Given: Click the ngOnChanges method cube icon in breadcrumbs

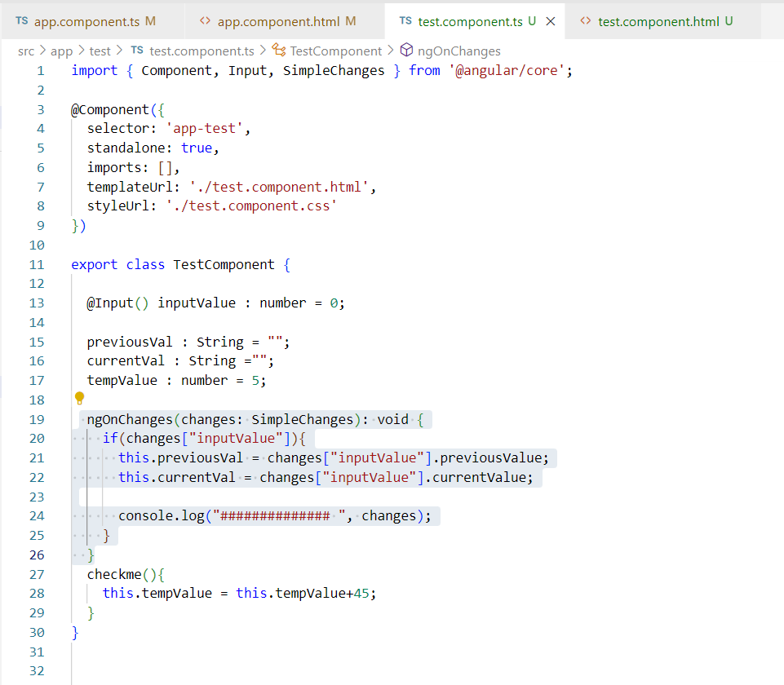Looking at the screenshot, I should pyautogui.click(x=405, y=51).
